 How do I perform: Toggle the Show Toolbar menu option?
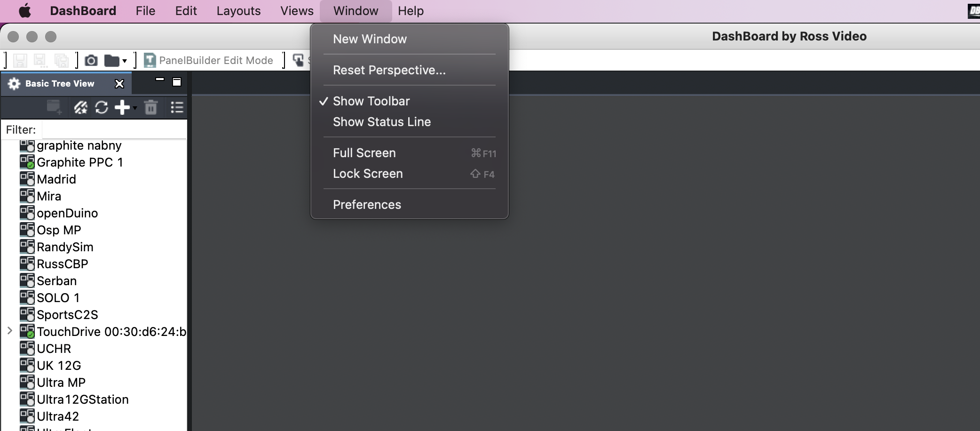[371, 101]
